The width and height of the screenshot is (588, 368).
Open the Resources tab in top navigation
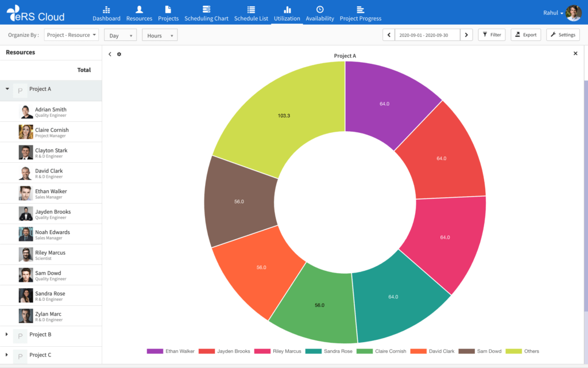139,14
